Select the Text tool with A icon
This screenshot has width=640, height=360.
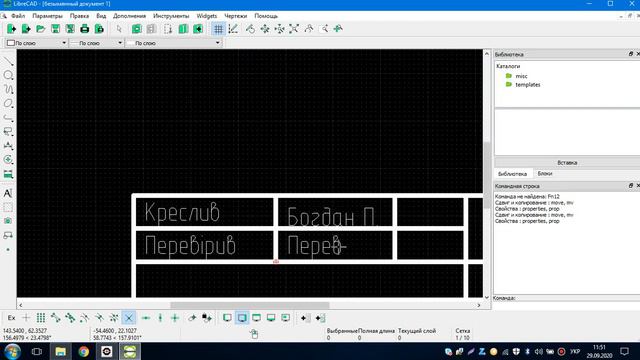8,193
